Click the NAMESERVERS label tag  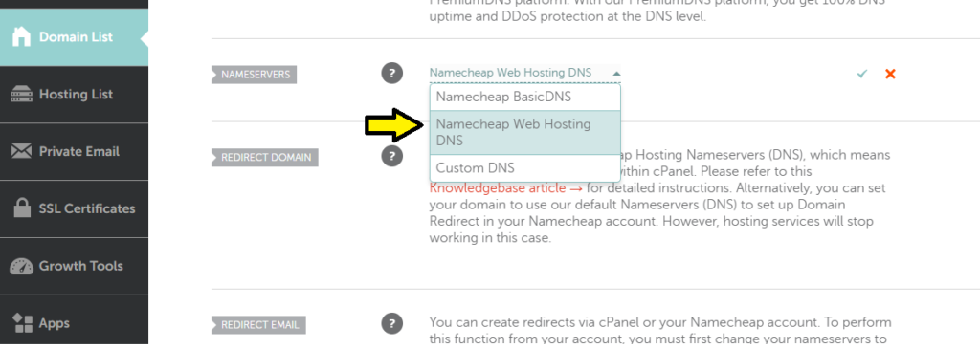[x=255, y=75]
